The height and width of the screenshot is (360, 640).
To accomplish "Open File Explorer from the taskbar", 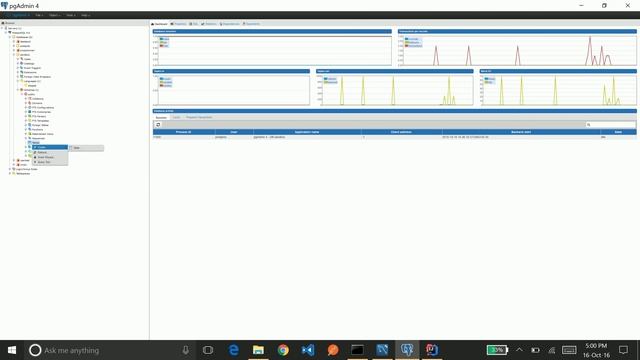I will coord(258,350).
